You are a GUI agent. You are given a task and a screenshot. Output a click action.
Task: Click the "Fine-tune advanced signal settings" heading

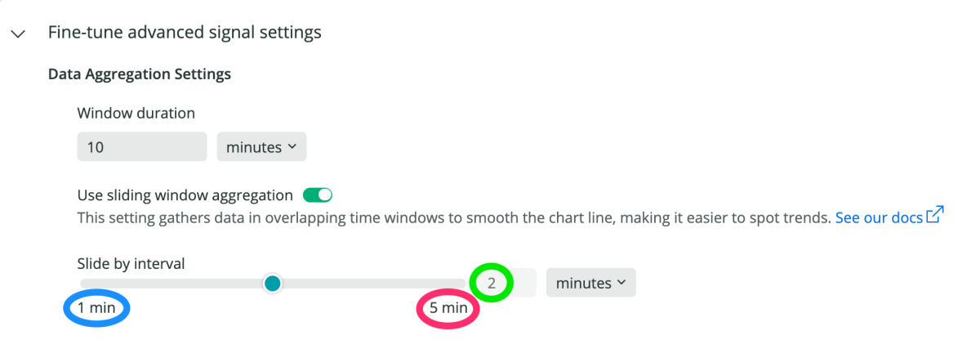pos(185,33)
